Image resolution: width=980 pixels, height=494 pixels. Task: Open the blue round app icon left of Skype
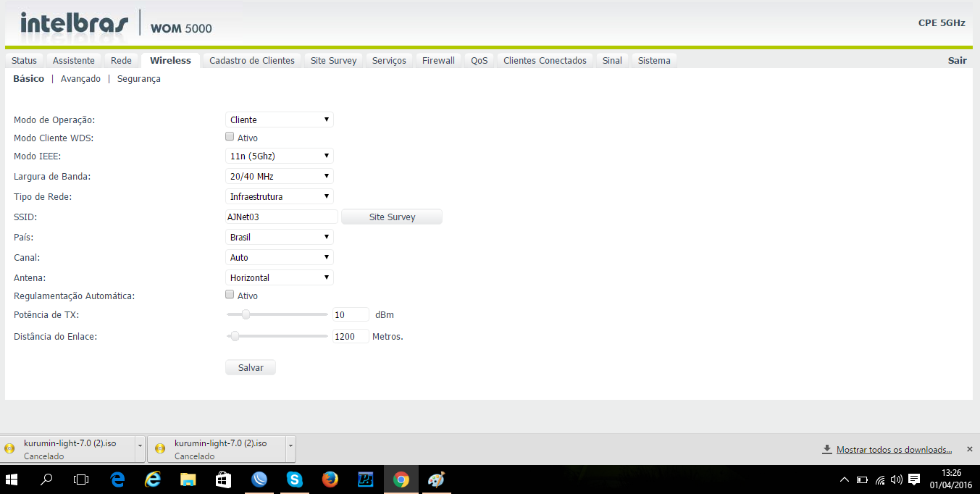[259, 480]
